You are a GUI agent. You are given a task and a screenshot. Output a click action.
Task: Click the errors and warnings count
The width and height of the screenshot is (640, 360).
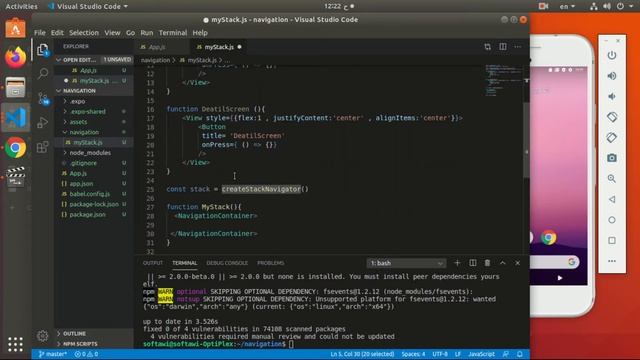pos(87,354)
